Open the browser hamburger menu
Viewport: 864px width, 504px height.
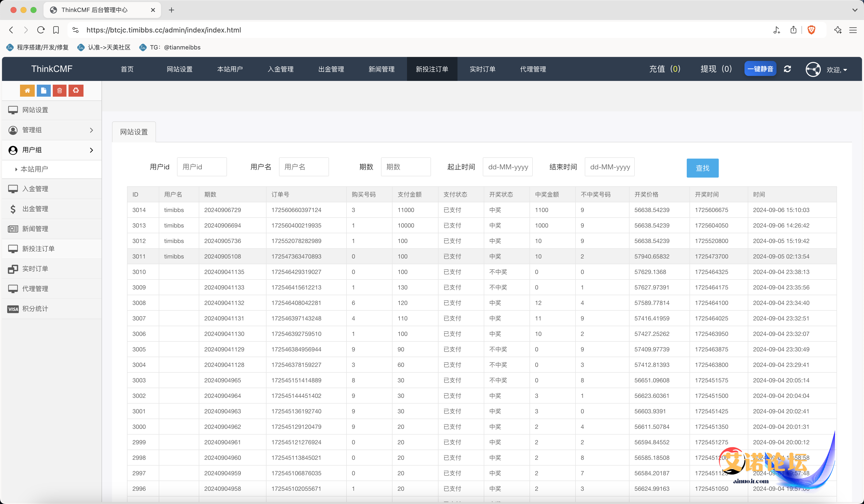pyautogui.click(x=853, y=30)
